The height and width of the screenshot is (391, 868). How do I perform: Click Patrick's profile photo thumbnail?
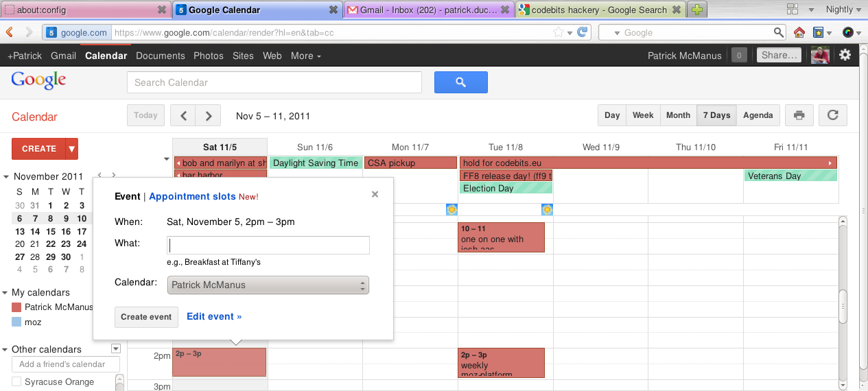(820, 56)
